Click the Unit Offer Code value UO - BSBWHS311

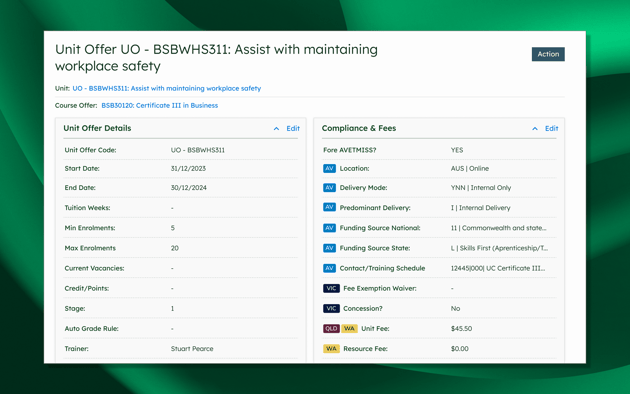tap(198, 150)
